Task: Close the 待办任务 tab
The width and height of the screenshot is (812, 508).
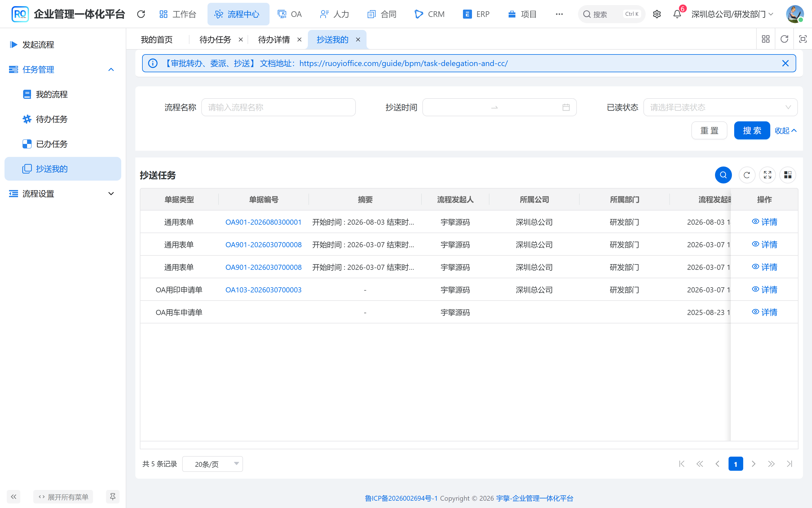Action: coord(240,40)
